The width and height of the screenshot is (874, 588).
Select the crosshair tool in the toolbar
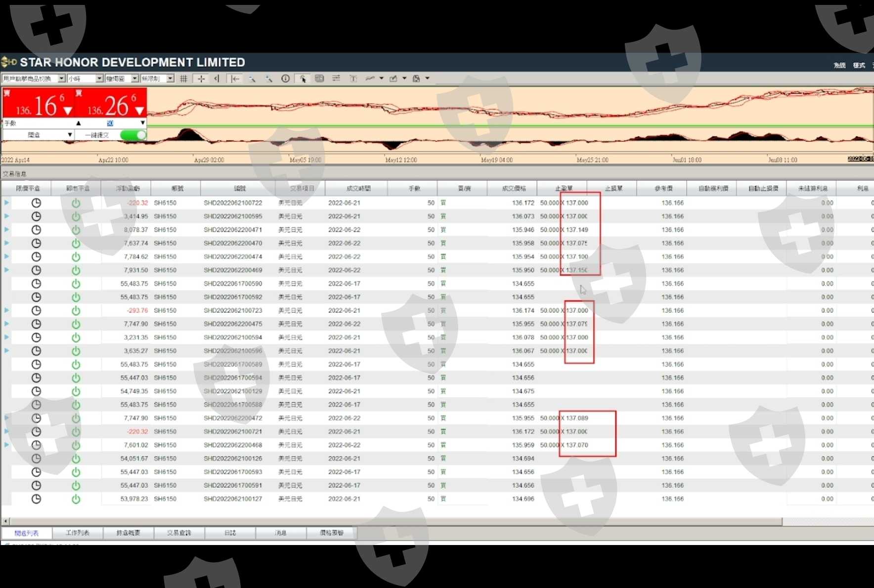pyautogui.click(x=201, y=79)
